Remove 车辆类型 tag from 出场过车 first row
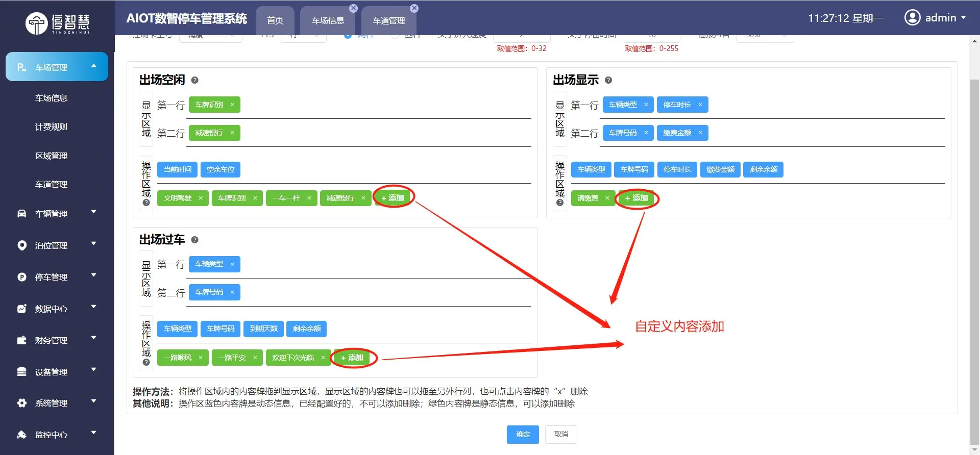 232,264
